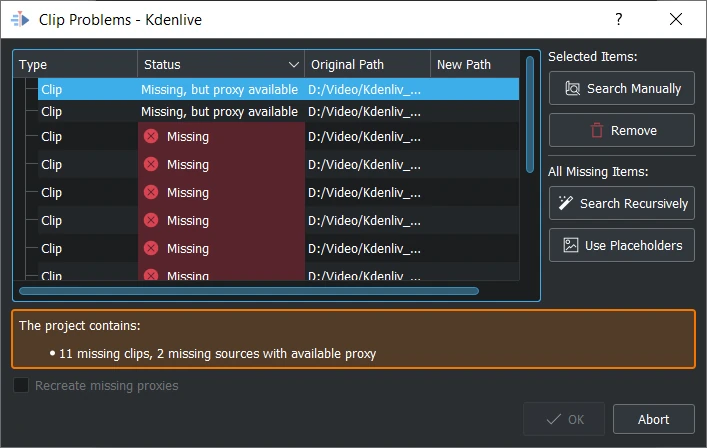The width and height of the screenshot is (707, 448).
Task: Toggle the Recreate missing proxies checkbox
Action: 21,385
